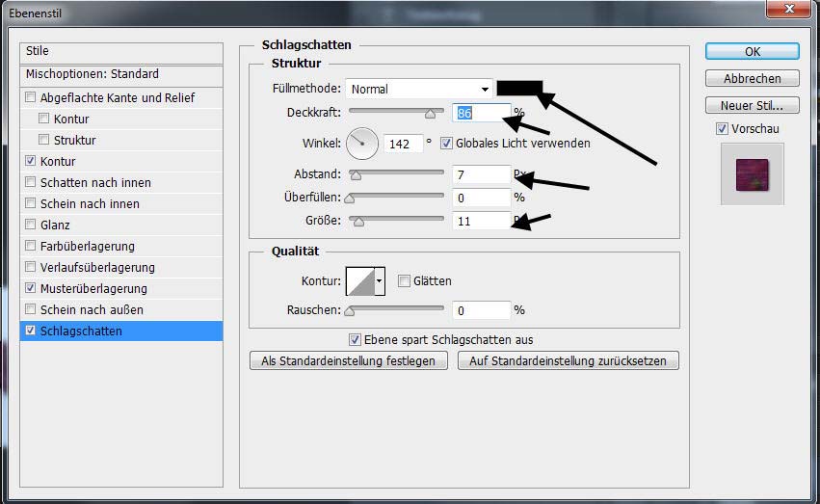Click the angle dial for Winkel
Screen dimensions: 820x504
362,144
